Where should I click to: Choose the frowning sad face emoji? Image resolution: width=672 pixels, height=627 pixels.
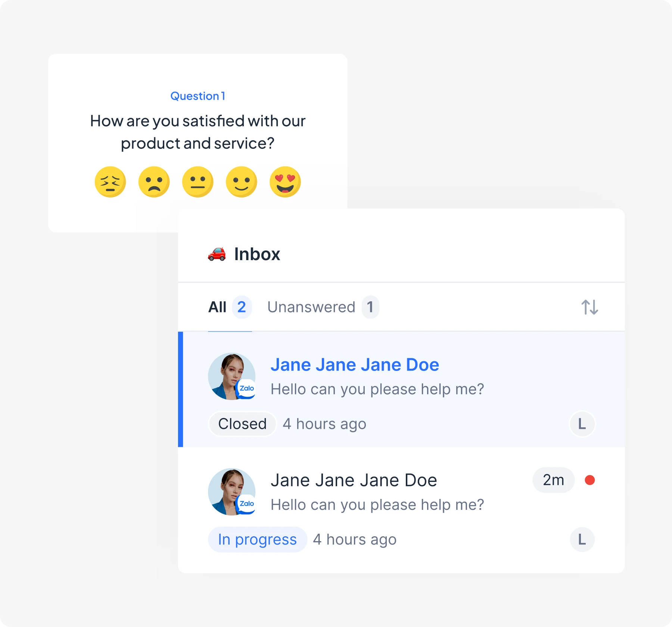(x=154, y=182)
